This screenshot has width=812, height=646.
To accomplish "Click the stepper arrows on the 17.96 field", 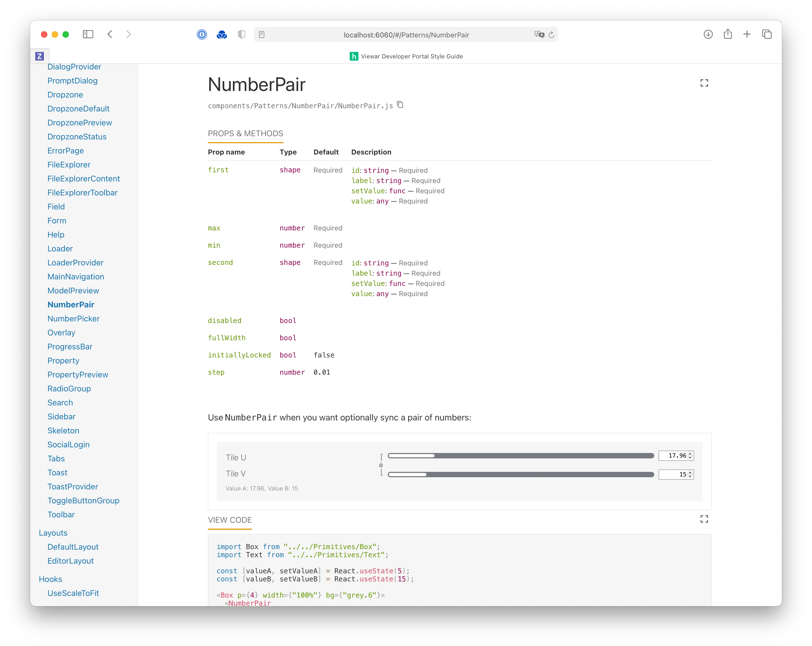I will tap(690, 456).
